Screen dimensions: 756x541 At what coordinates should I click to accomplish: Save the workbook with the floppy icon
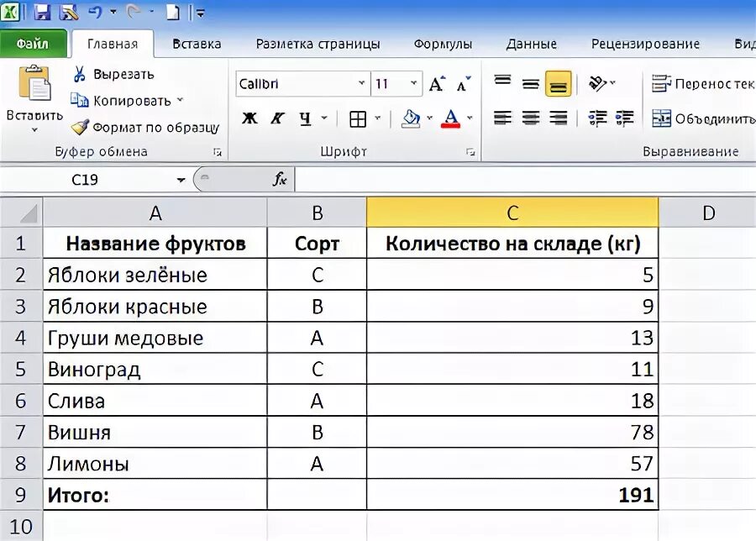coord(42,12)
